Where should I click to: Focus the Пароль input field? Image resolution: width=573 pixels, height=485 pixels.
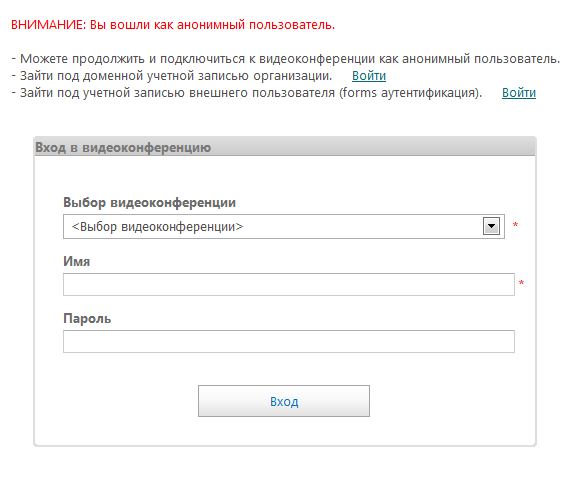[289, 341]
